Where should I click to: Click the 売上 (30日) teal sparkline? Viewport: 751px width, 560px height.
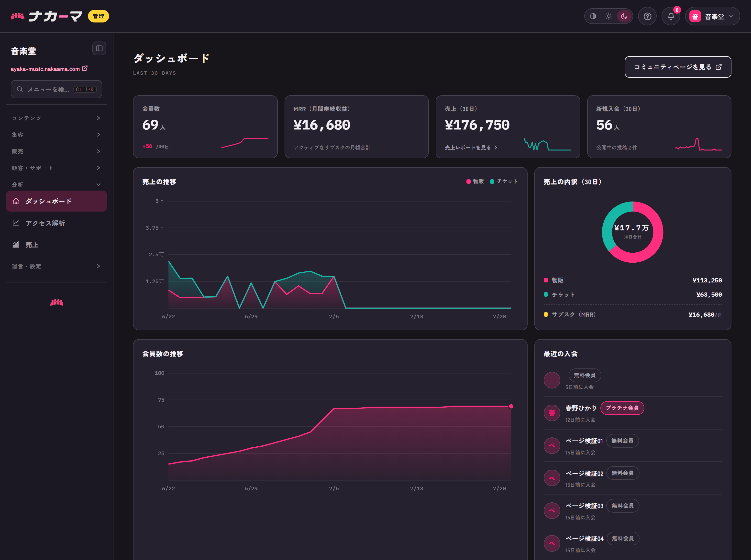tap(547, 144)
